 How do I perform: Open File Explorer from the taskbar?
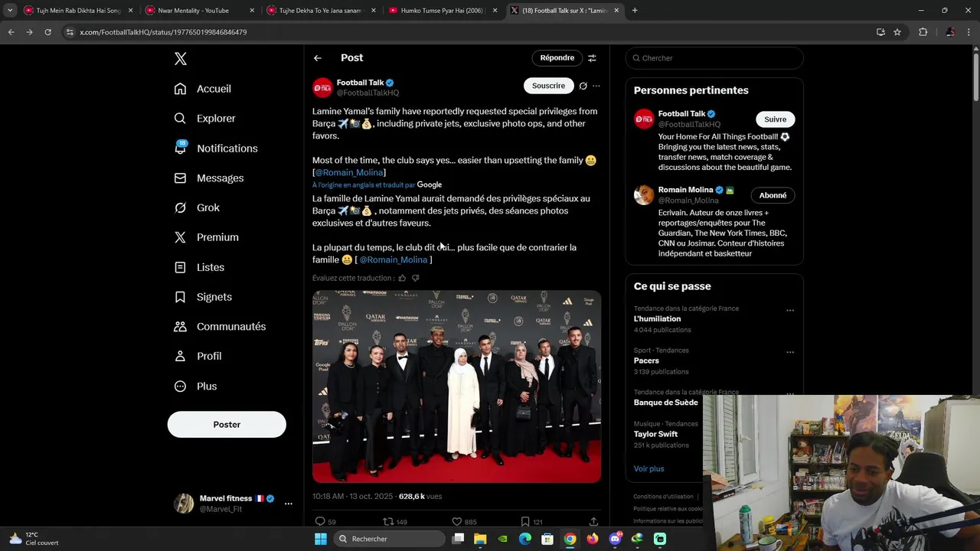[480, 539]
